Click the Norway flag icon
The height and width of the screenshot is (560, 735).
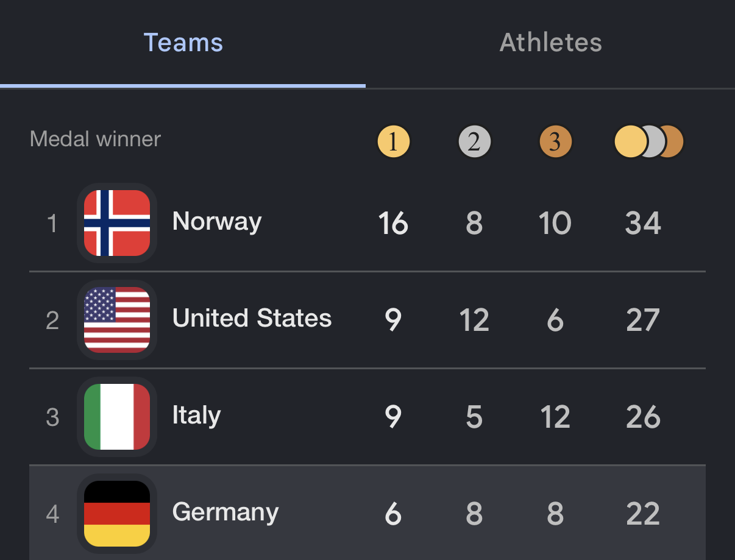tap(117, 223)
